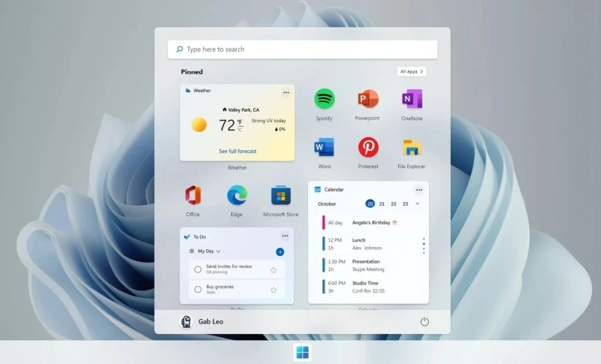601x364 pixels.
Task: Click the All apps button
Action: pyautogui.click(x=412, y=72)
